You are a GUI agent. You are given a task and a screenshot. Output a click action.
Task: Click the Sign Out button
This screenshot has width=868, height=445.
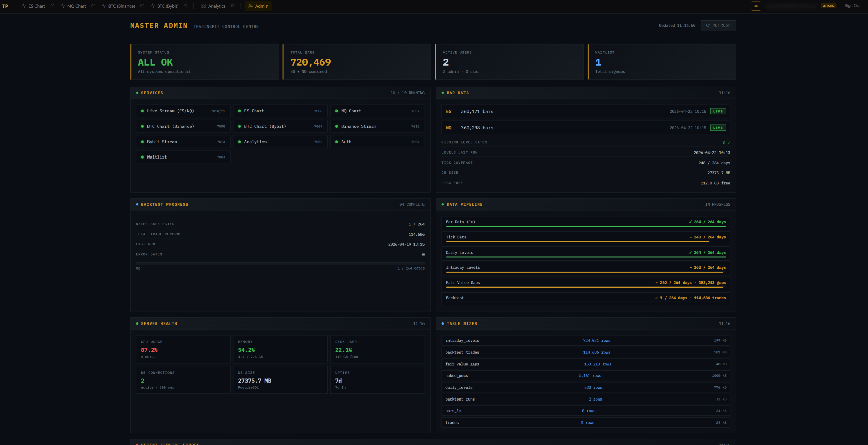[852, 6]
